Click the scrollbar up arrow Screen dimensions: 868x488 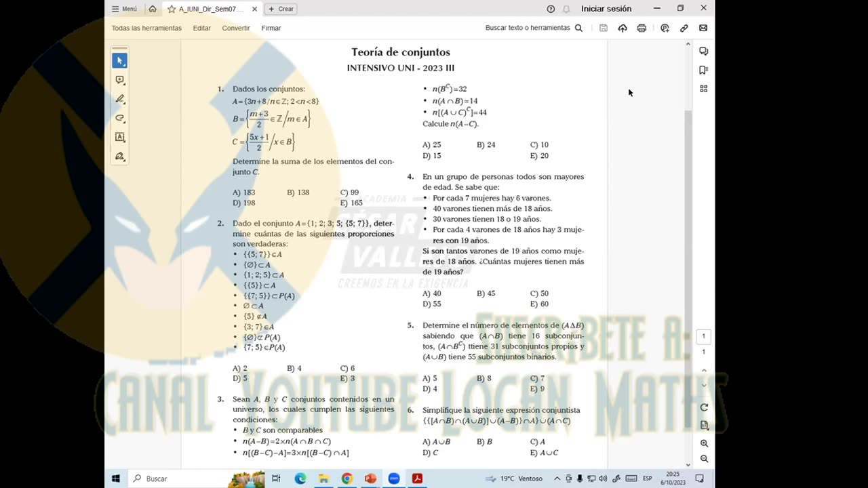[x=688, y=45]
